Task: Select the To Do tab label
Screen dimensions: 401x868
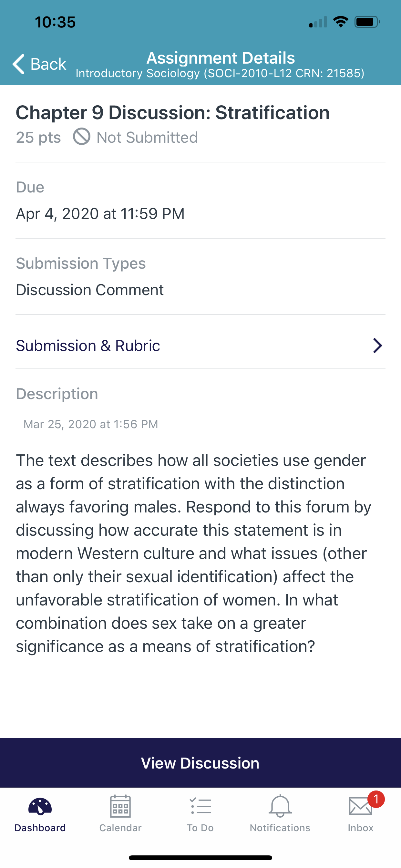Action: tap(200, 828)
